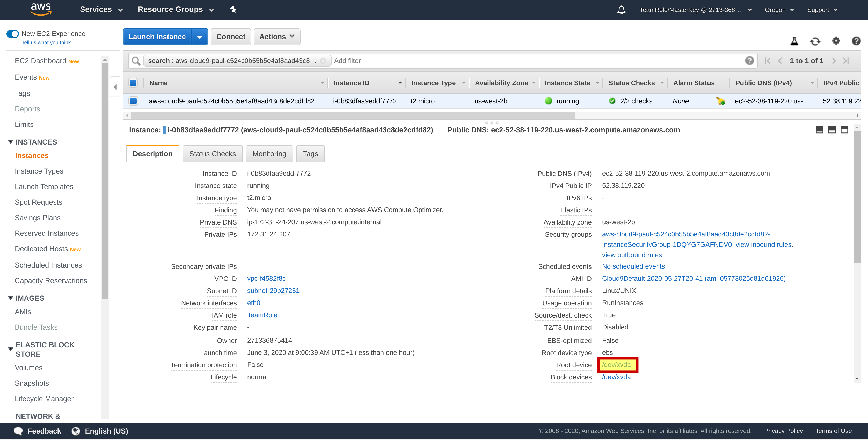The image size is (868, 440).
Task: Open the Support dropdown
Action: 822,10
